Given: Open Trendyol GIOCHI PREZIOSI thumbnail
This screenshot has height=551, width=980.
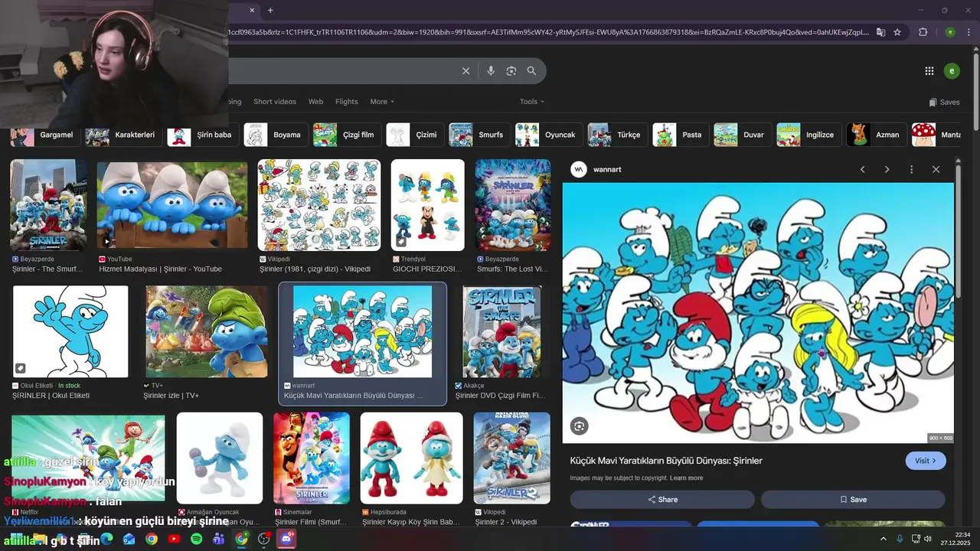Looking at the screenshot, I should (428, 205).
